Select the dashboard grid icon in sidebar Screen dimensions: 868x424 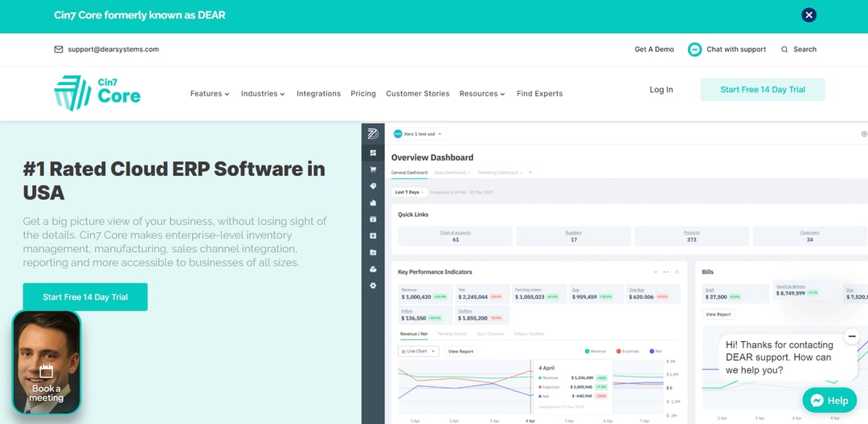373,153
